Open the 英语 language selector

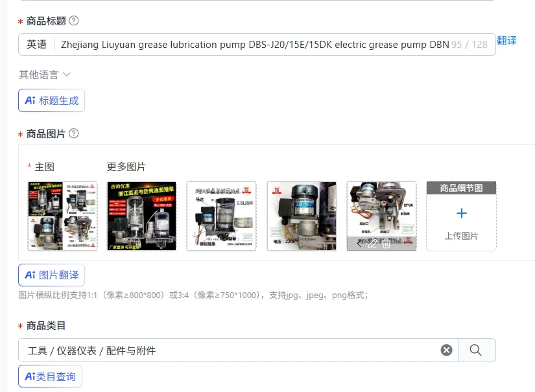point(36,44)
